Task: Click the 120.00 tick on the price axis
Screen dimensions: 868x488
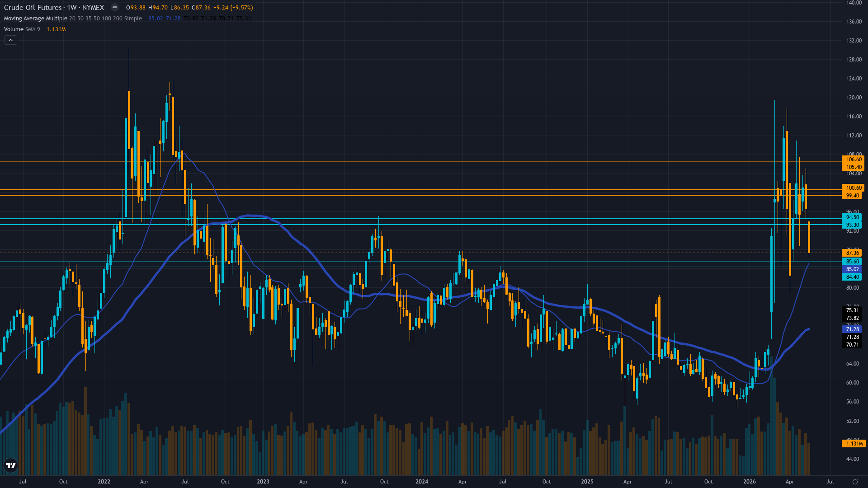Action: tap(854, 98)
